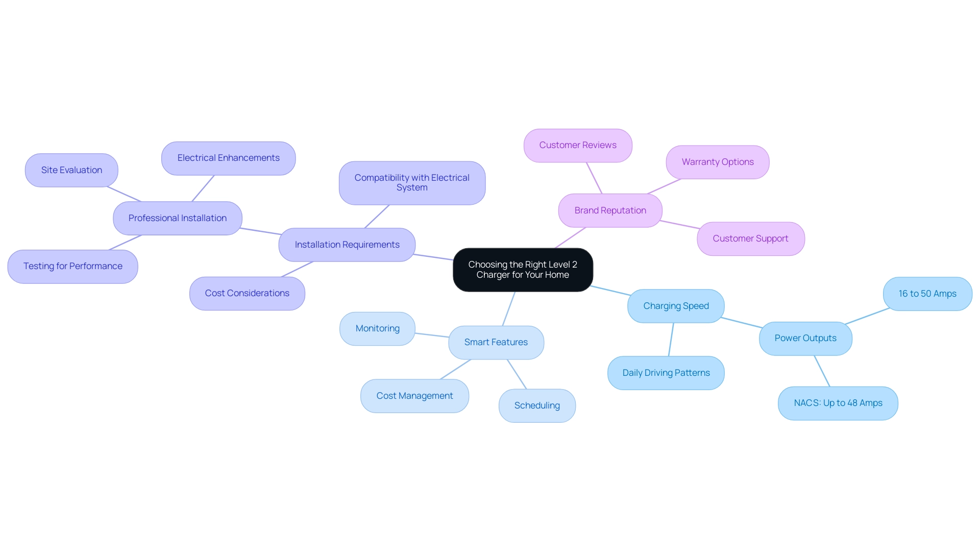Click the '16 to 50 Amps' node
This screenshot has width=980, height=553.
point(926,293)
